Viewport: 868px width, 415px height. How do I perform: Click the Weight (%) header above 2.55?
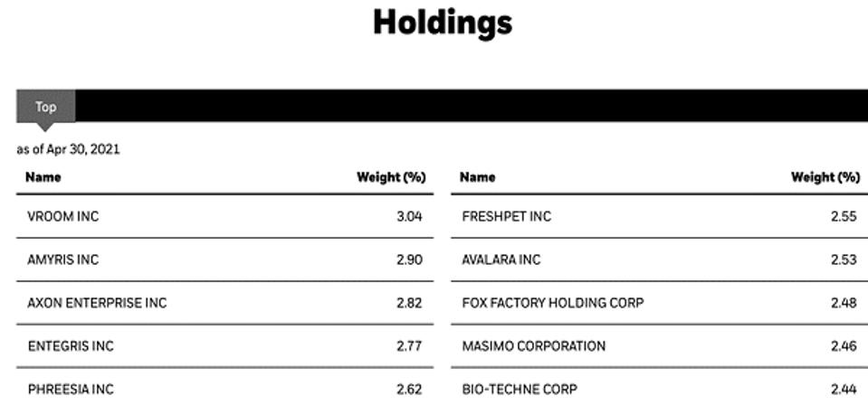coord(825,177)
